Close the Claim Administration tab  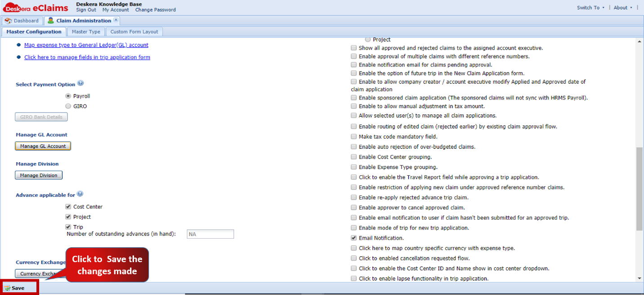coord(116,20)
